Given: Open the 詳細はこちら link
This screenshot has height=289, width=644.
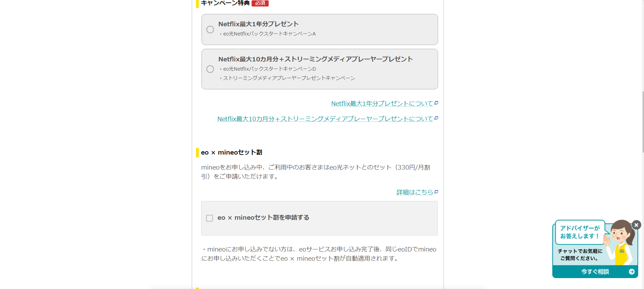Looking at the screenshot, I should click(415, 192).
